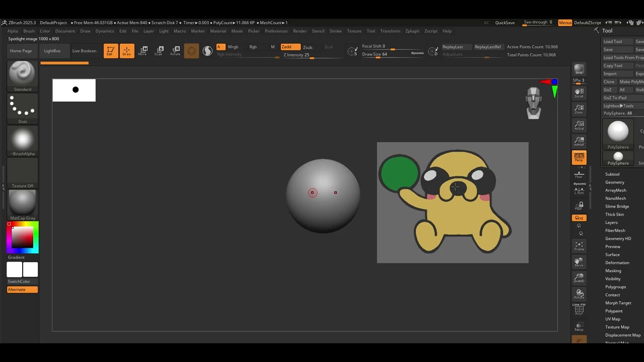This screenshot has width=644, height=362.
Task: Click the camera head orientation icon
Action: tap(533, 103)
